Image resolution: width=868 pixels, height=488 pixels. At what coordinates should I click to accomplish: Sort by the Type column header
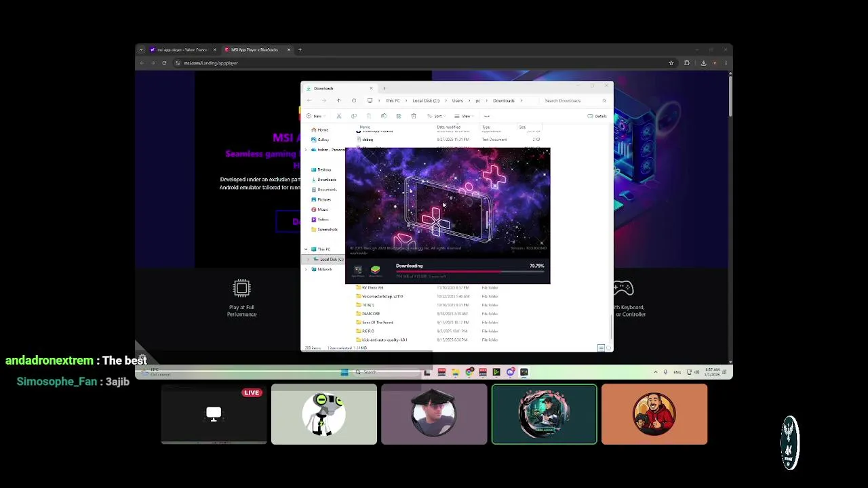click(x=486, y=127)
